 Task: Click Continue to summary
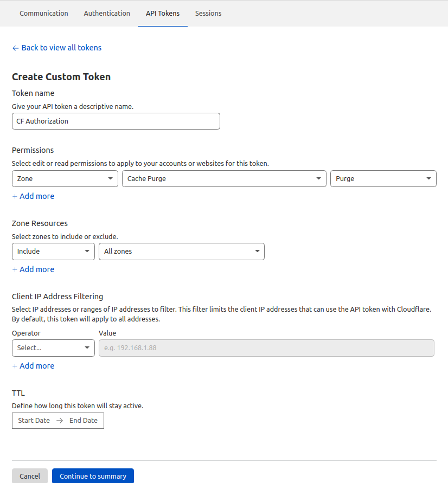pos(93,475)
